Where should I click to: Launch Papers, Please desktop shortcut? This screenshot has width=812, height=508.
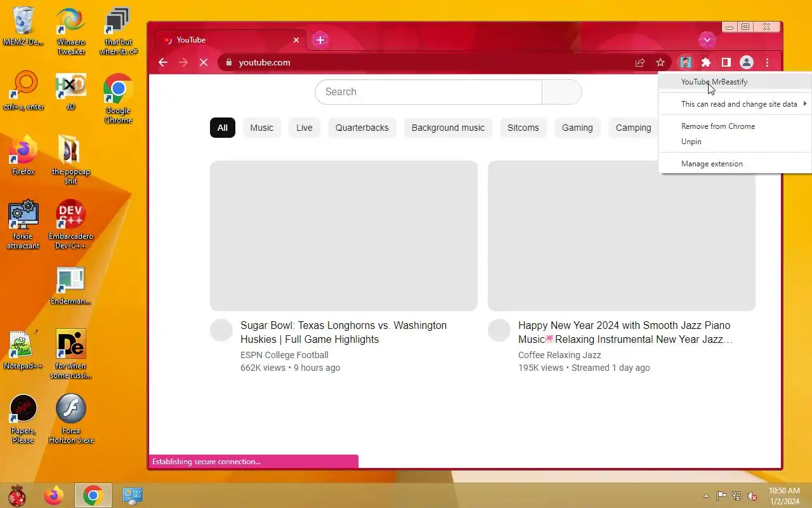click(23, 409)
